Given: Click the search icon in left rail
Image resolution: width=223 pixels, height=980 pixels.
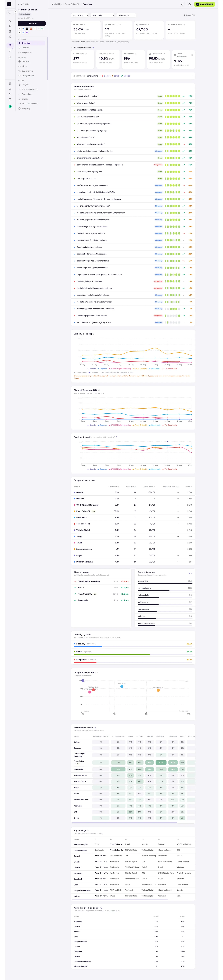Looking at the screenshot, I should 10,13.
